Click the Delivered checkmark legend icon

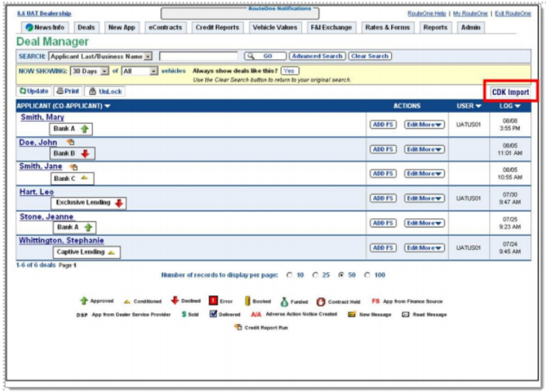coord(213,313)
